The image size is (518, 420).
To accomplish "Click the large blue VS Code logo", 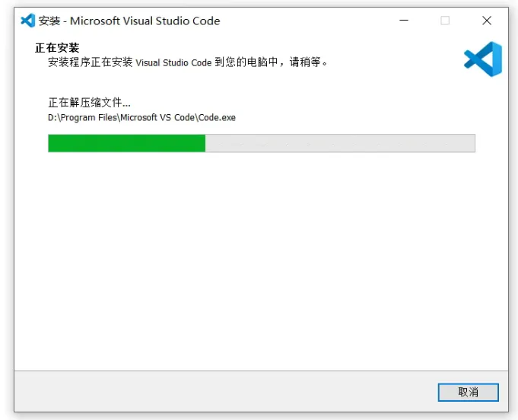I will [x=483, y=59].
